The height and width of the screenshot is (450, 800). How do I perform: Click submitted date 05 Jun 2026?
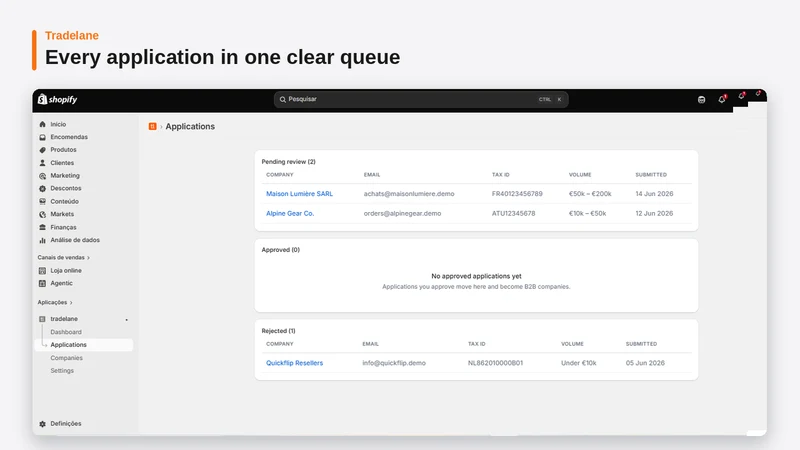tap(645, 363)
